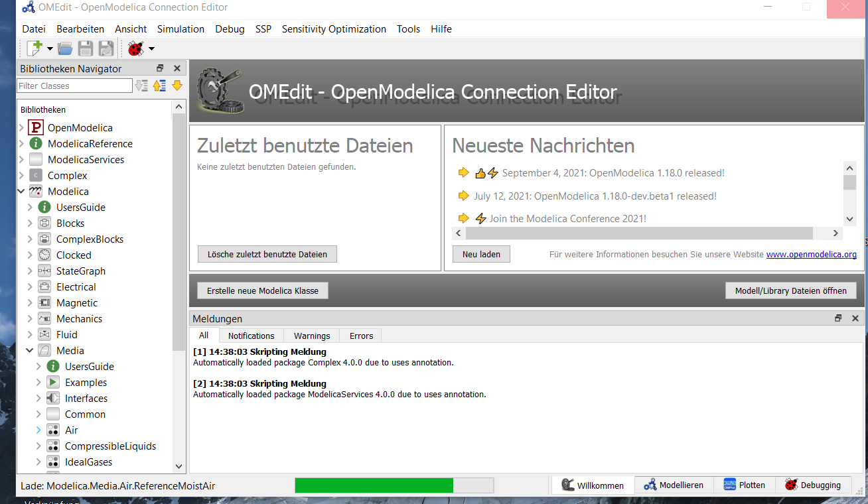This screenshot has height=504, width=868.
Task: Collapse the Modelica library in the tree
Action: (x=21, y=191)
